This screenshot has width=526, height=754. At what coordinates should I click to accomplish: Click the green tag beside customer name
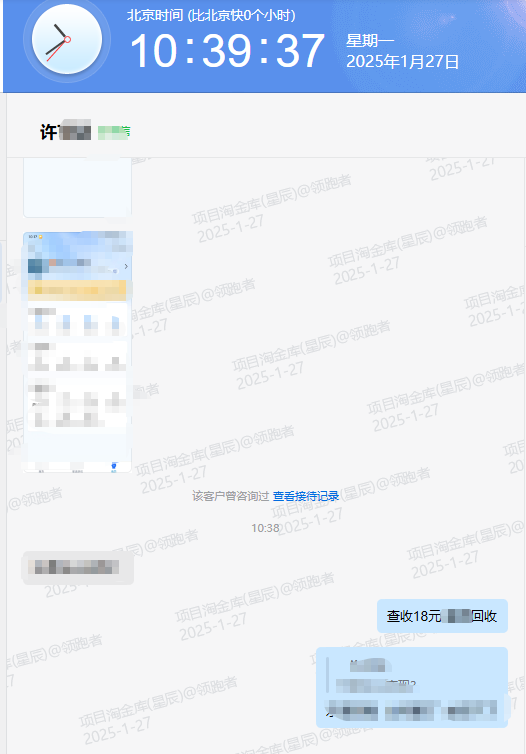[114, 132]
